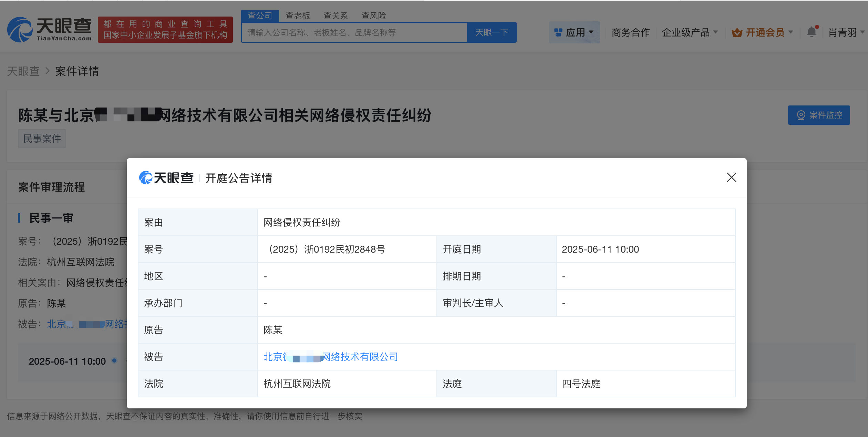Screen dimensions: 868x437
Task: Click the 天眼查 logo in the header
Action: 50,30
